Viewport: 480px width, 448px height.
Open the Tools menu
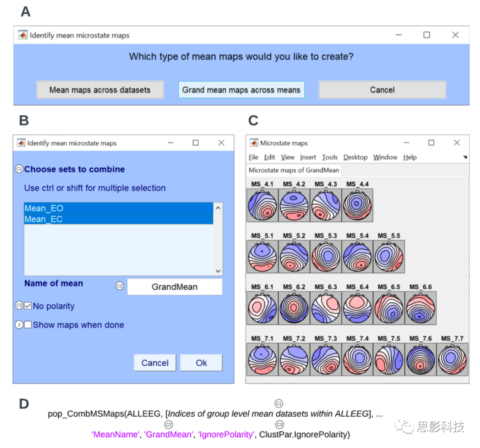tap(330, 157)
